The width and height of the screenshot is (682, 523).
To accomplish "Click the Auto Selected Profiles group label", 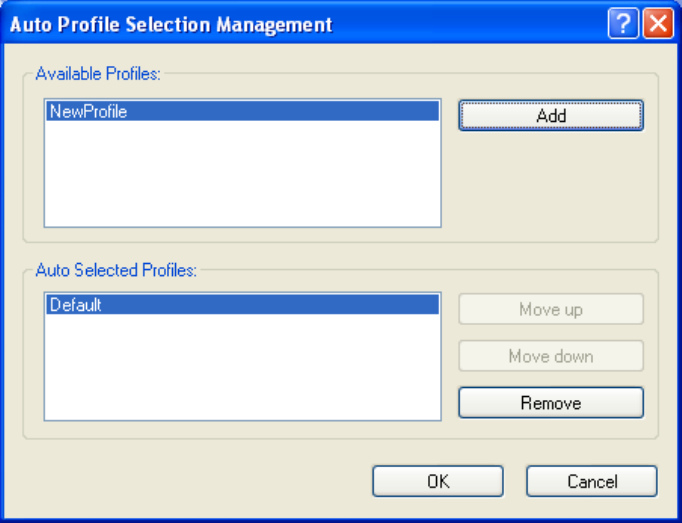I will (x=116, y=270).
